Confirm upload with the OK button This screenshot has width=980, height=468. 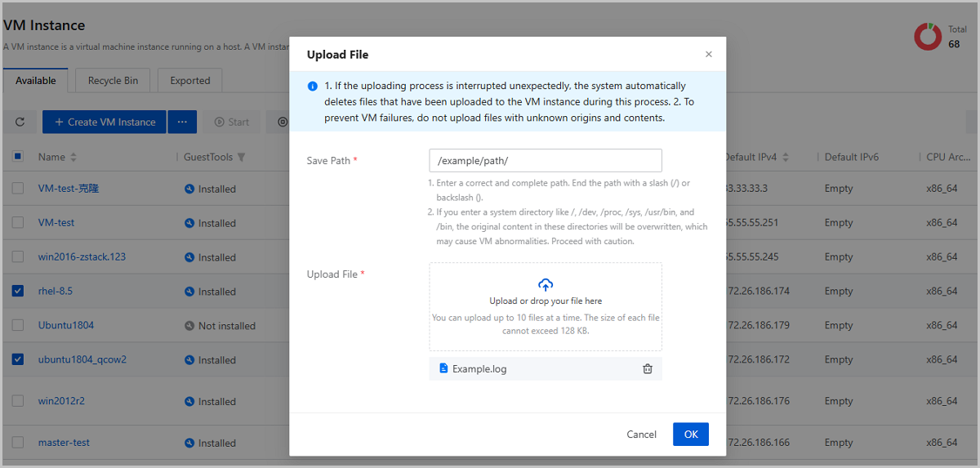[x=690, y=435]
